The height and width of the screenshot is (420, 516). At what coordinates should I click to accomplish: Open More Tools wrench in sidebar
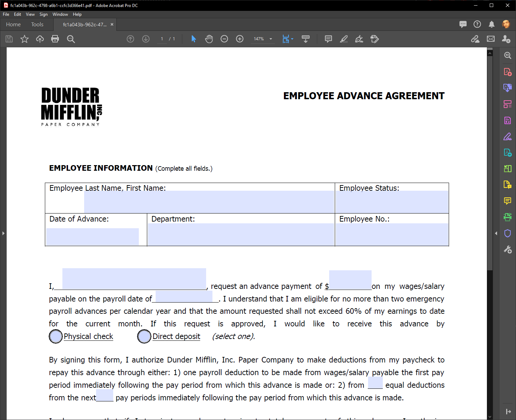pos(508,249)
